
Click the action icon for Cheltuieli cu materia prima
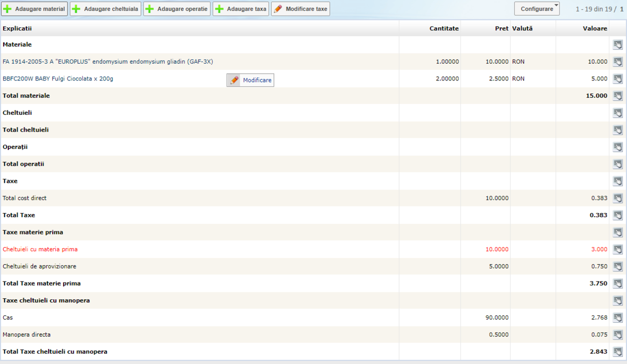click(x=618, y=249)
